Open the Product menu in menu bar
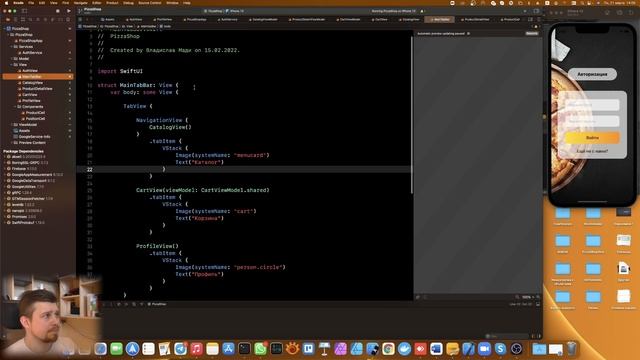This screenshot has width=640, height=360. 112,3
